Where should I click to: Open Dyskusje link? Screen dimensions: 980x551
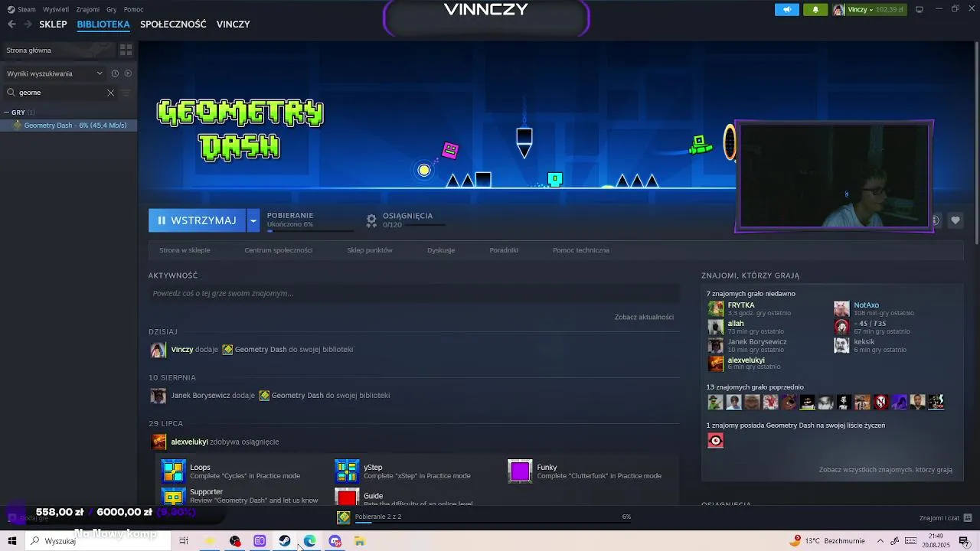[x=441, y=250]
